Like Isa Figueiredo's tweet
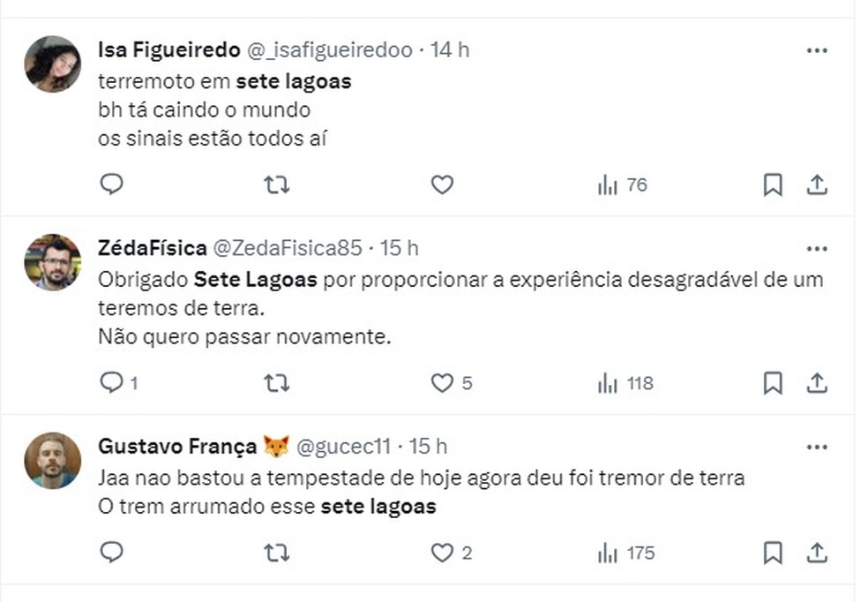The width and height of the screenshot is (868, 602). tap(442, 184)
